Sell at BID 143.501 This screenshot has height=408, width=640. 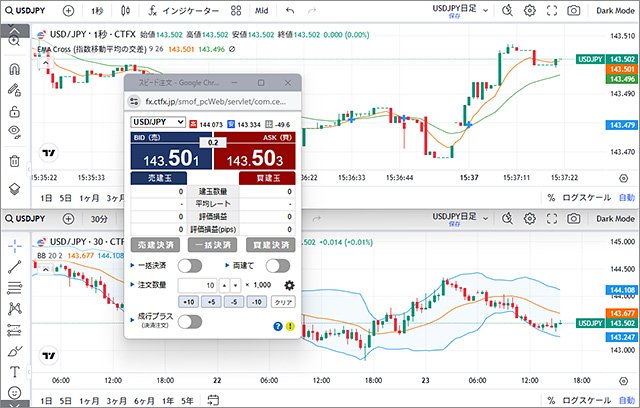click(171, 151)
